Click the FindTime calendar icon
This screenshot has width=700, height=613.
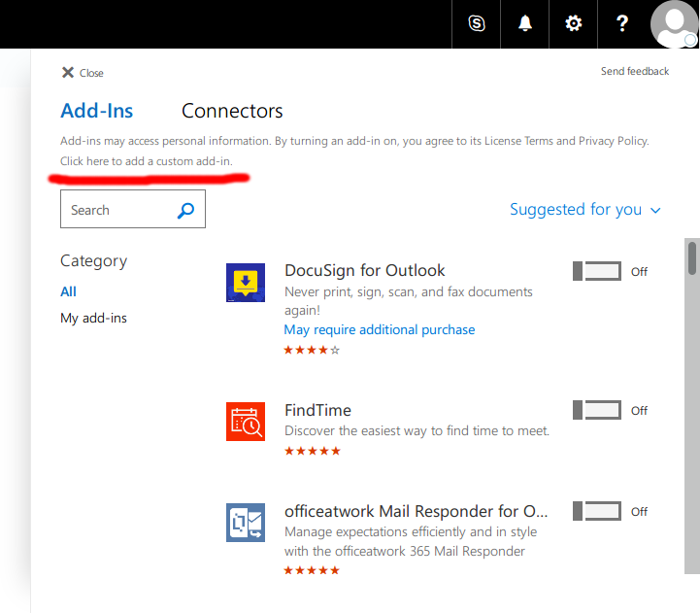pos(246,422)
